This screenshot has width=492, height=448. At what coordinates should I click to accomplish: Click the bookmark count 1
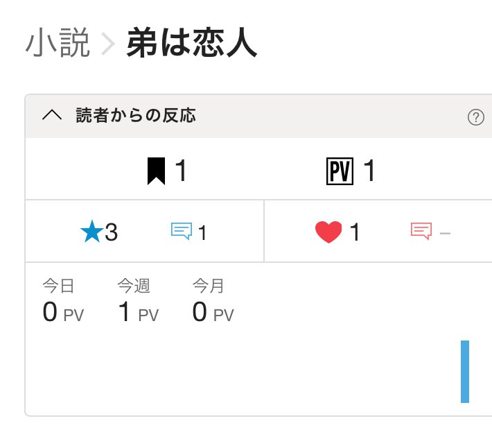point(181,170)
